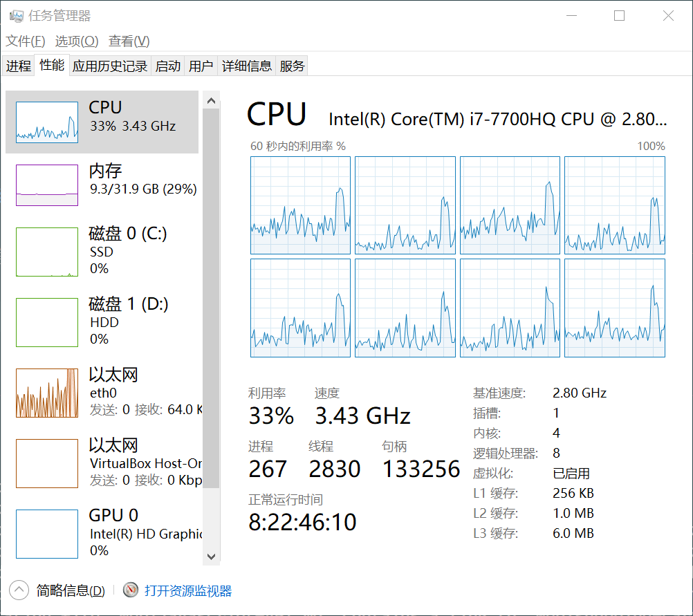Collapse view with the chevron-up circle icon

pos(19,590)
